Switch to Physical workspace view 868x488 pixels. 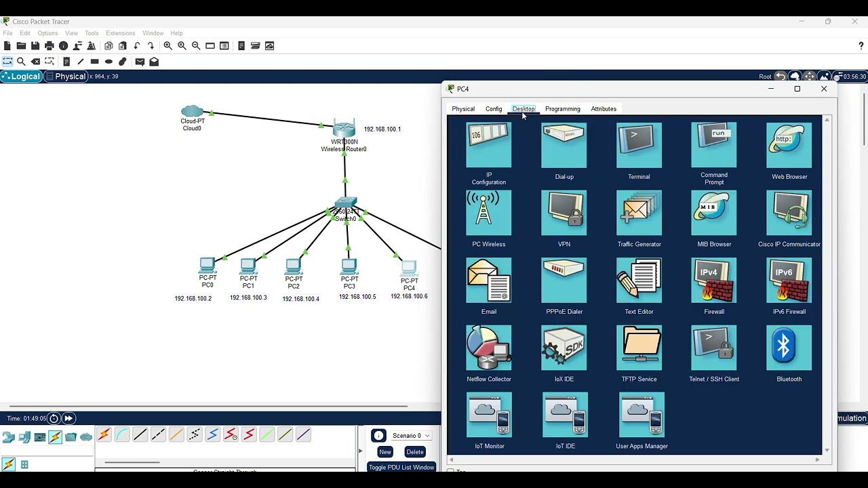click(x=66, y=77)
